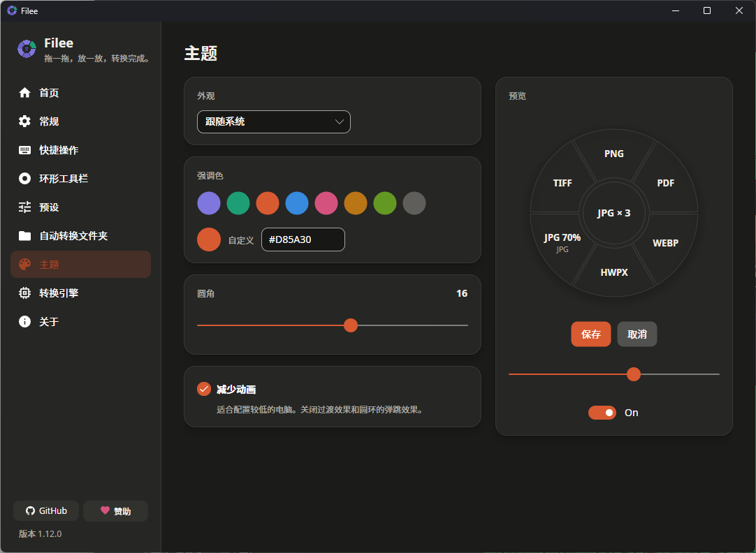Select the gray accent color
The image size is (756, 553).
point(414,202)
